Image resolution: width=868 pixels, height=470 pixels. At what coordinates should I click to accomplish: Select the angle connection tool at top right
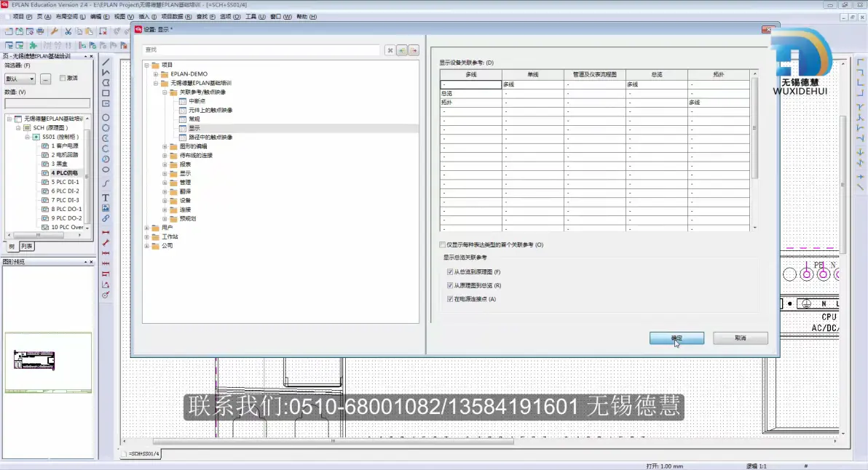coord(860,62)
